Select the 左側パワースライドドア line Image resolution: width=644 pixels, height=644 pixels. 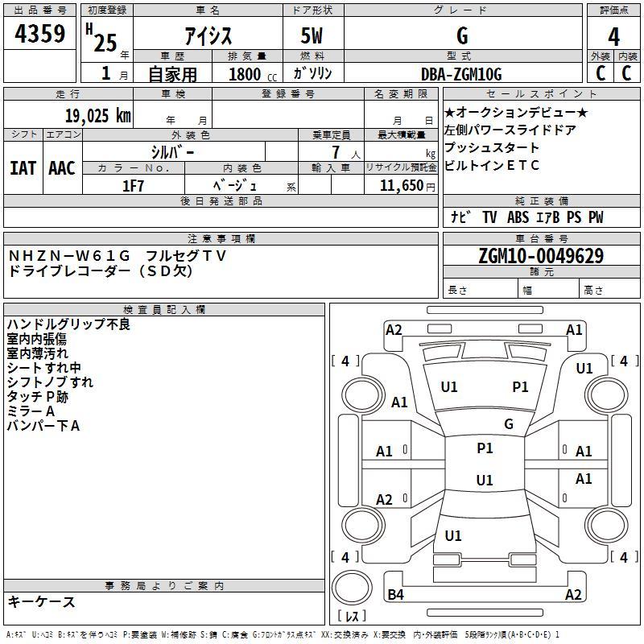(510, 130)
